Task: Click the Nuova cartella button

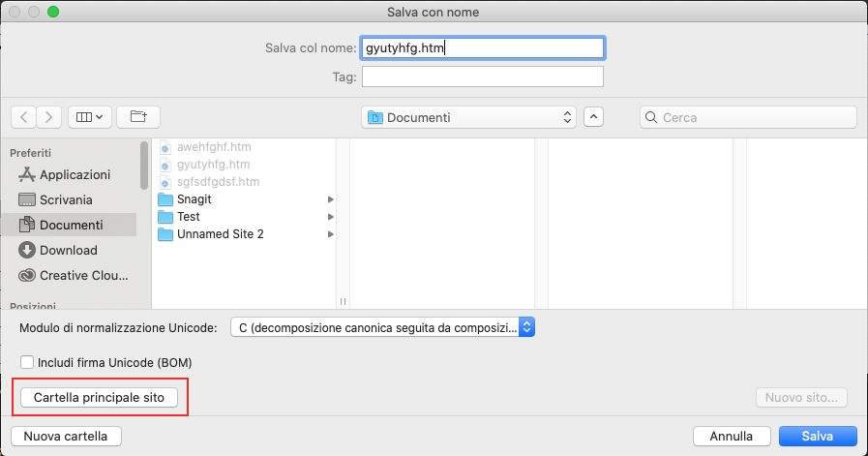Action: pyautogui.click(x=66, y=436)
